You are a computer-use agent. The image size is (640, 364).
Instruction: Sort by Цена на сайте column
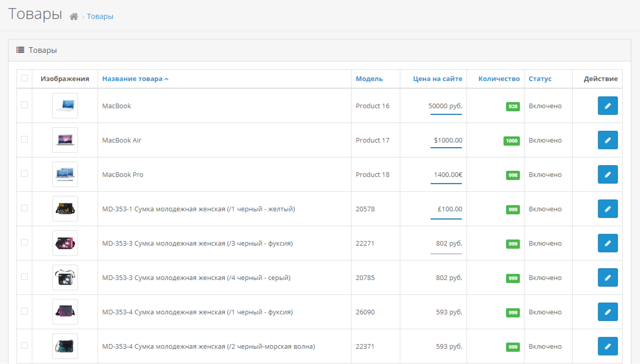(x=438, y=79)
